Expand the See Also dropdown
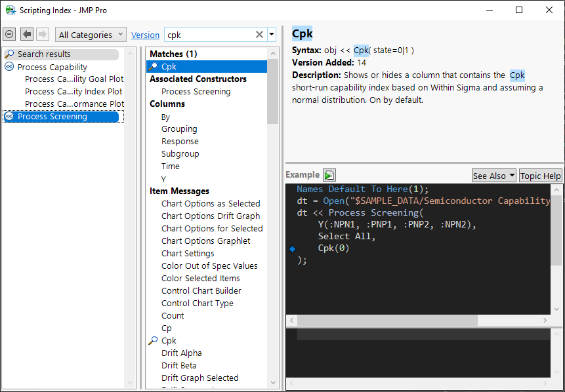This screenshot has height=392, width=565. pyautogui.click(x=493, y=176)
